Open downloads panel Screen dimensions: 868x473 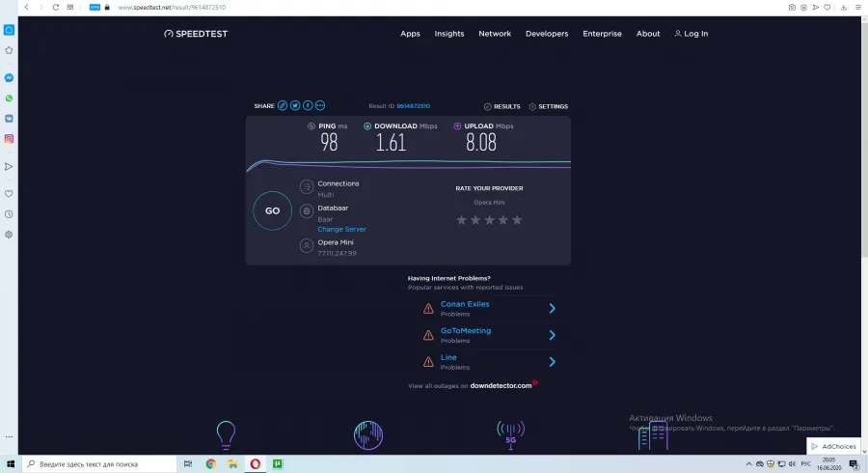coord(844,7)
